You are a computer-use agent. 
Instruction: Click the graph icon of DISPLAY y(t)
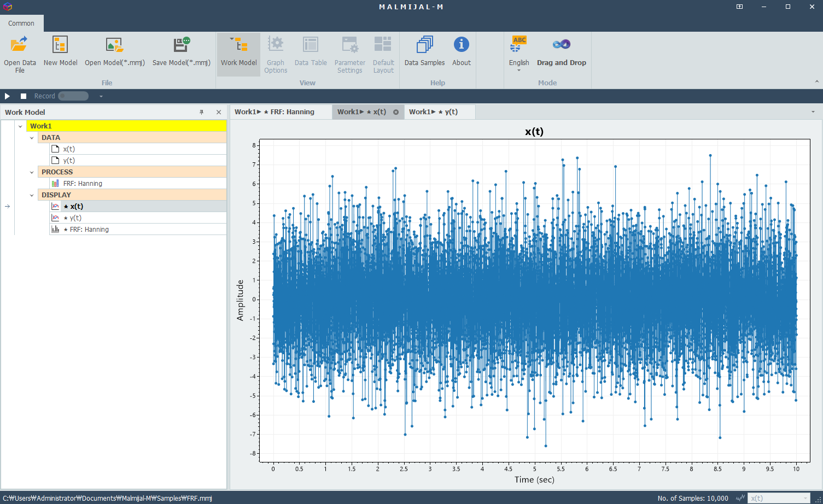click(x=55, y=218)
